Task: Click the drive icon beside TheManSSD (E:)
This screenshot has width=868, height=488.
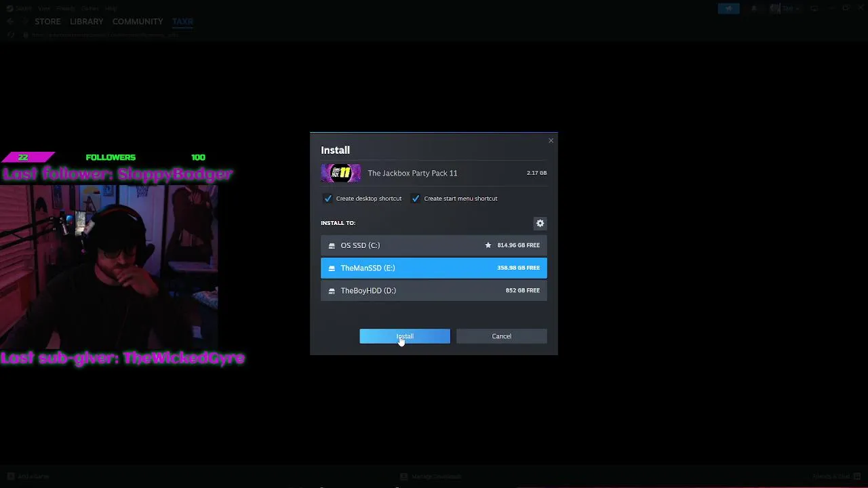Action: tap(332, 268)
